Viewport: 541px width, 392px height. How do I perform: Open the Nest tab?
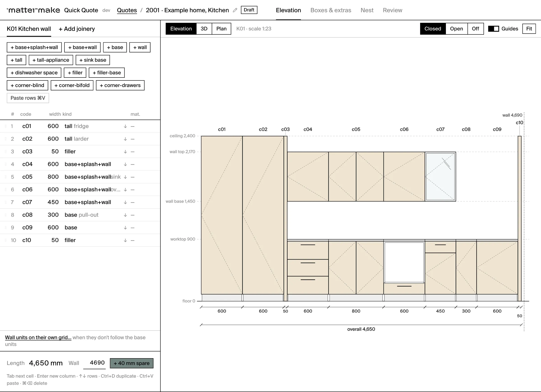click(x=367, y=10)
